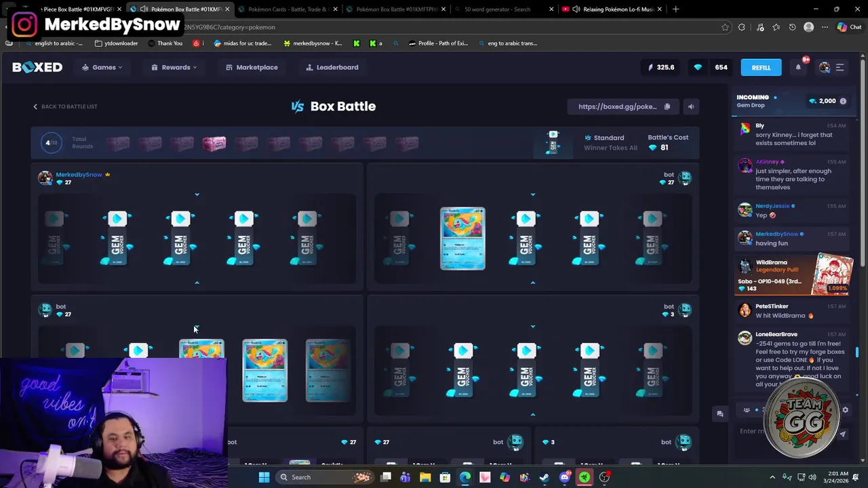Go to the Marketplace page
Image resolution: width=868 pixels, height=488 pixels.
click(252, 67)
